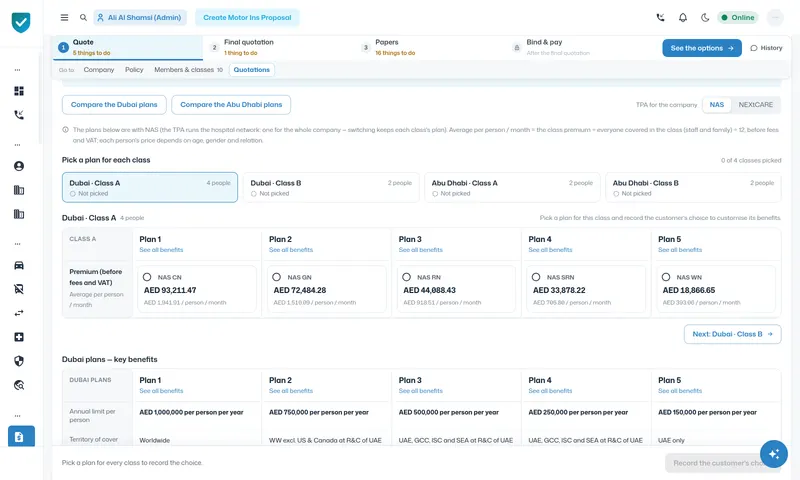Open the document invoice icon in sidebar
The image size is (800, 480).
point(21,437)
